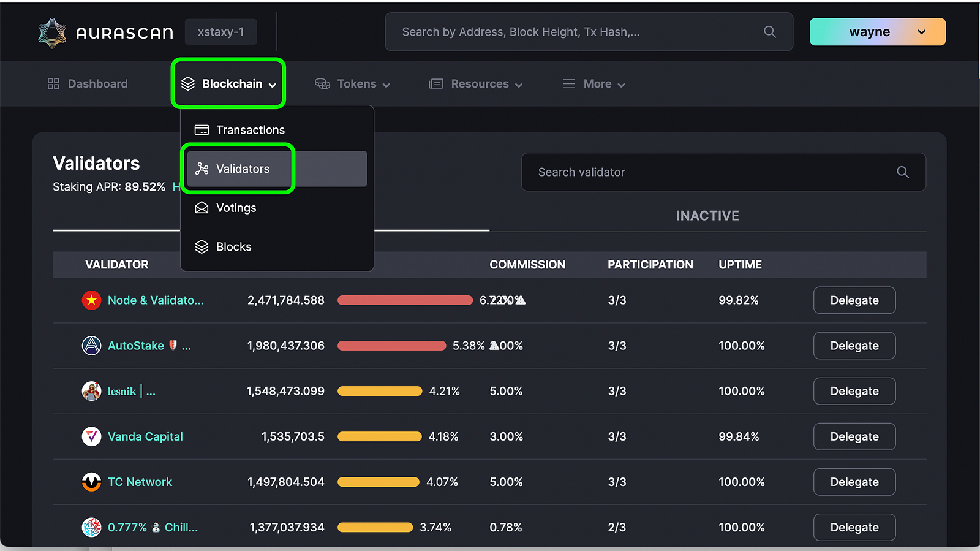980x551 pixels.
Task: Click the xstaxy-1 network badge
Action: tap(221, 32)
